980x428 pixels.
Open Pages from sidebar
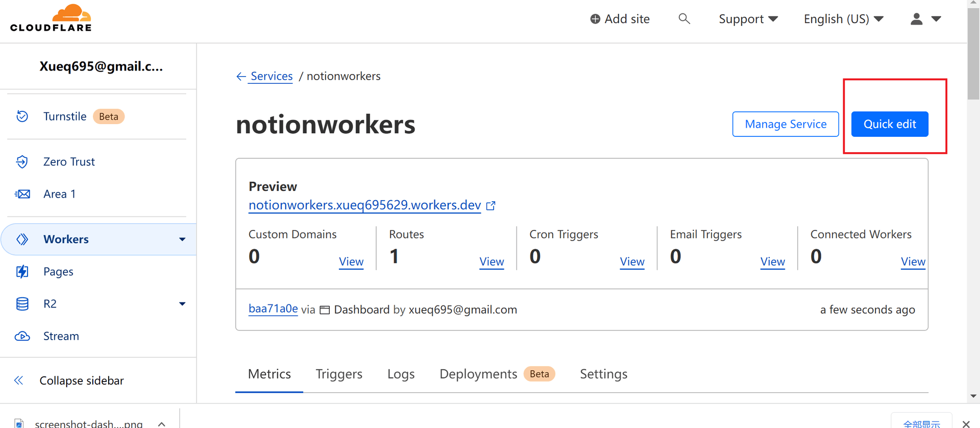click(x=58, y=272)
